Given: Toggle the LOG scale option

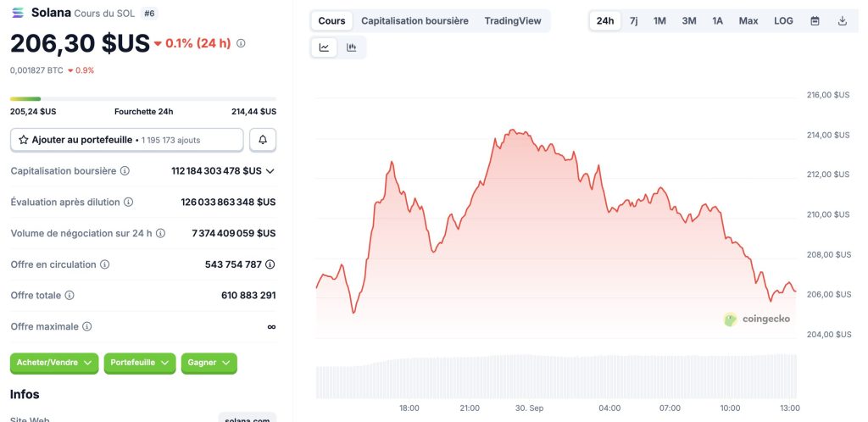Looking at the screenshot, I should coord(783,20).
